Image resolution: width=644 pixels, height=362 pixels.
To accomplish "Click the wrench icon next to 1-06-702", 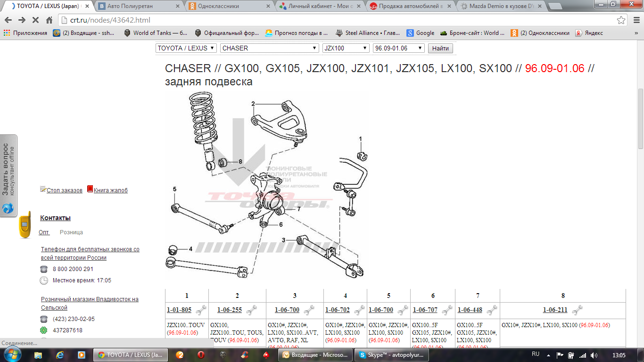I will pos(359,310).
